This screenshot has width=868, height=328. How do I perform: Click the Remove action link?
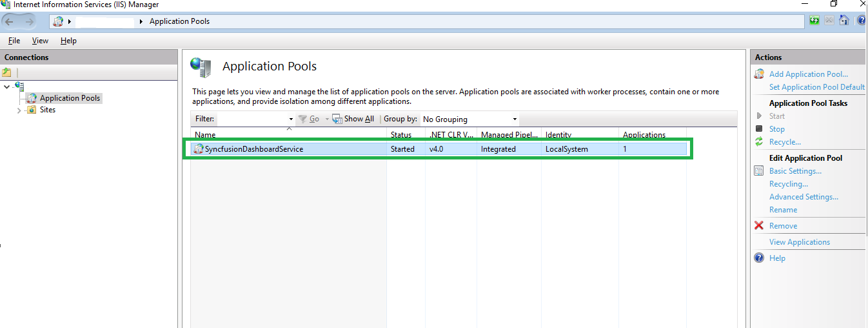click(x=783, y=226)
